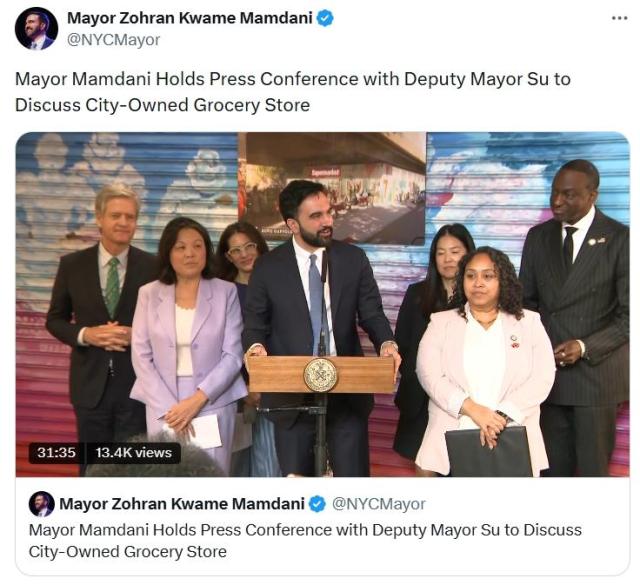
Task: Click the verified badge beside the top name
Action: [325, 18]
